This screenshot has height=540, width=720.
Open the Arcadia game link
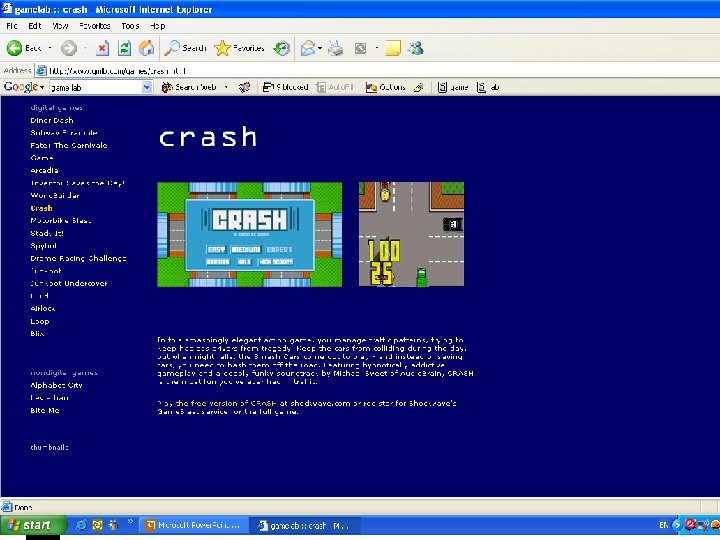click(x=44, y=170)
